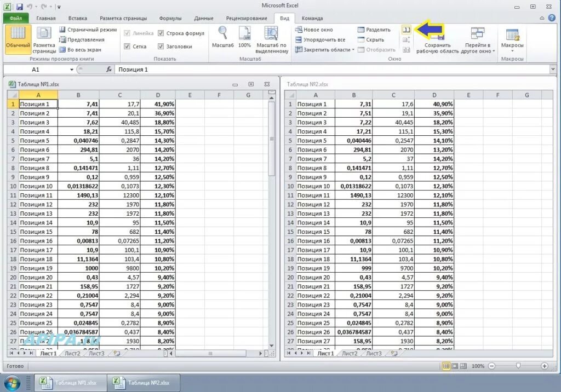This screenshot has height=392, width=561.
Task: Split the window (Разделить)
Action: pyautogui.click(x=374, y=30)
